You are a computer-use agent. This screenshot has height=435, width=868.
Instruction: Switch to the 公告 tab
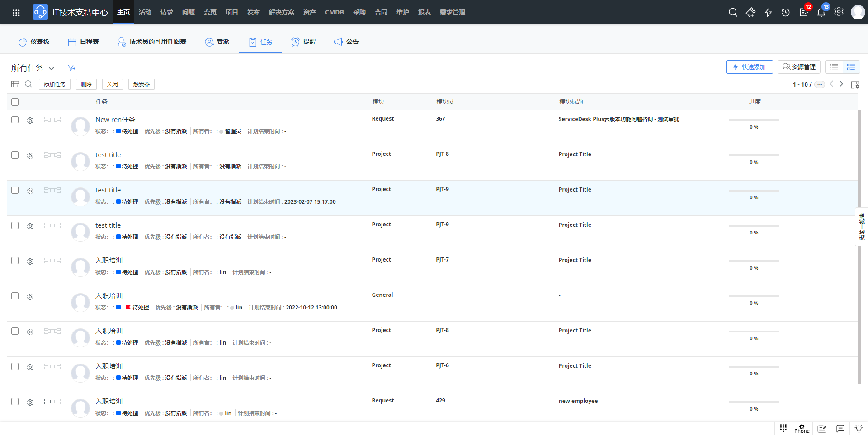[x=346, y=42]
